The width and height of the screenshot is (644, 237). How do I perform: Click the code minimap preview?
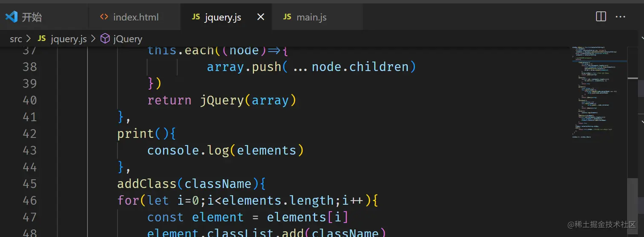click(x=600, y=91)
